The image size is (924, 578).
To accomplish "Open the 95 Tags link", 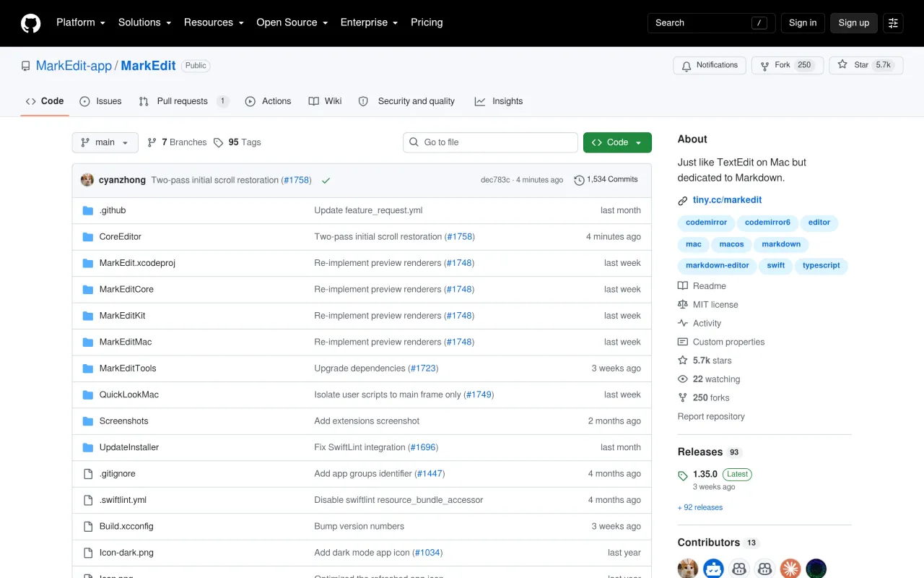I will [237, 142].
